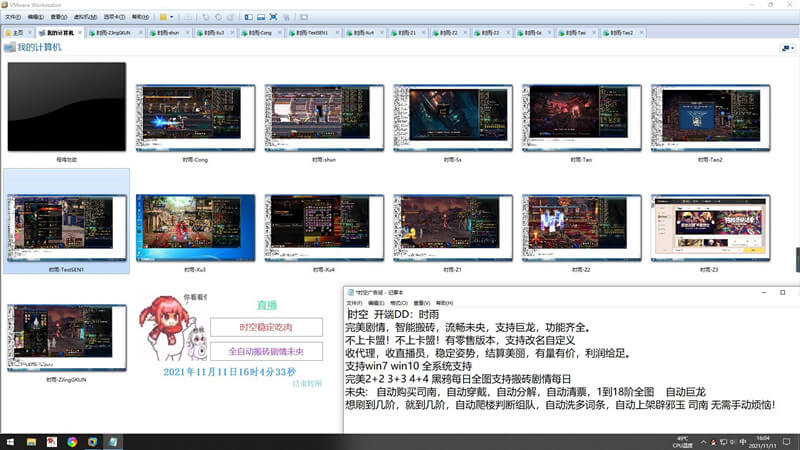Select the 时雨-Z2 VM thumbnail
Viewport: 800px width, 450px height.
click(581, 228)
